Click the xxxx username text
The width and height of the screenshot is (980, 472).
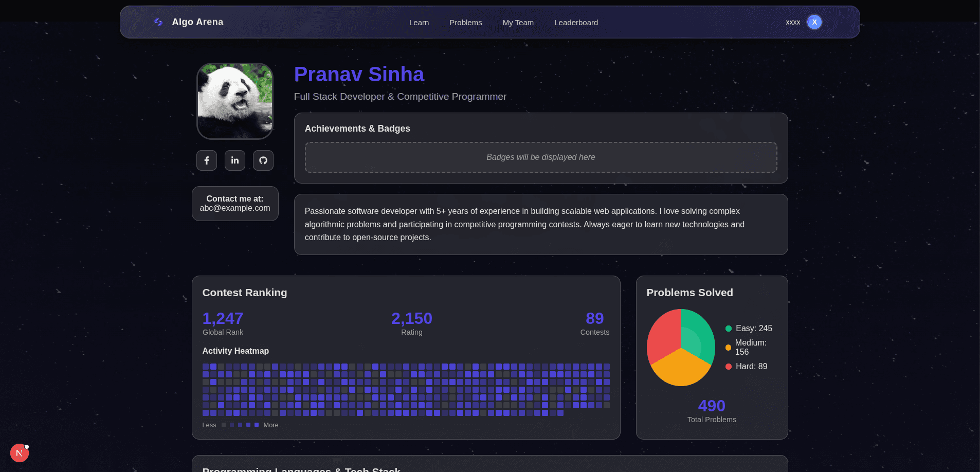click(792, 22)
